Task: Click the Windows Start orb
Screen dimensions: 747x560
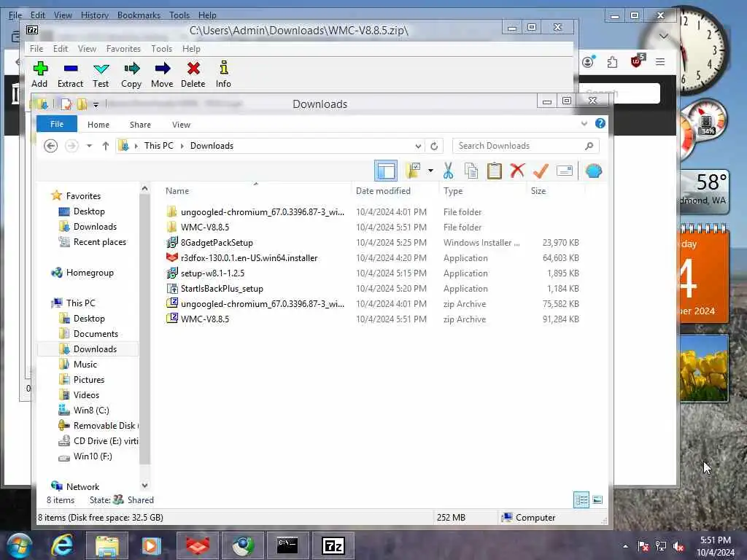Action: [x=19, y=545]
